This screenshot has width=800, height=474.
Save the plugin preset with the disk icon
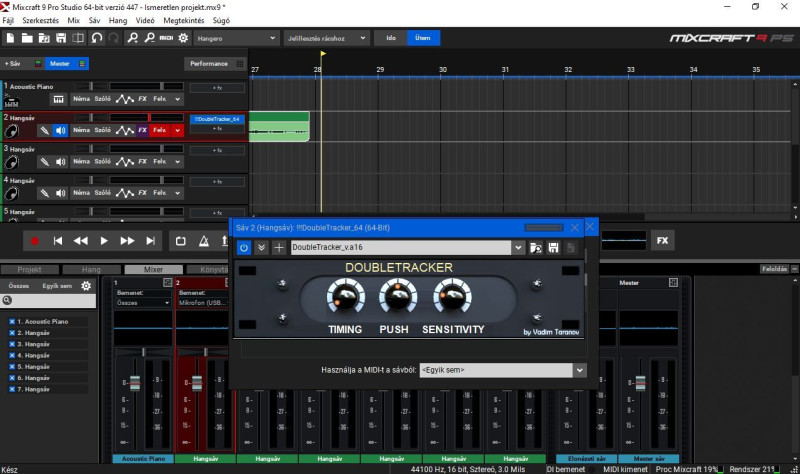(553, 247)
